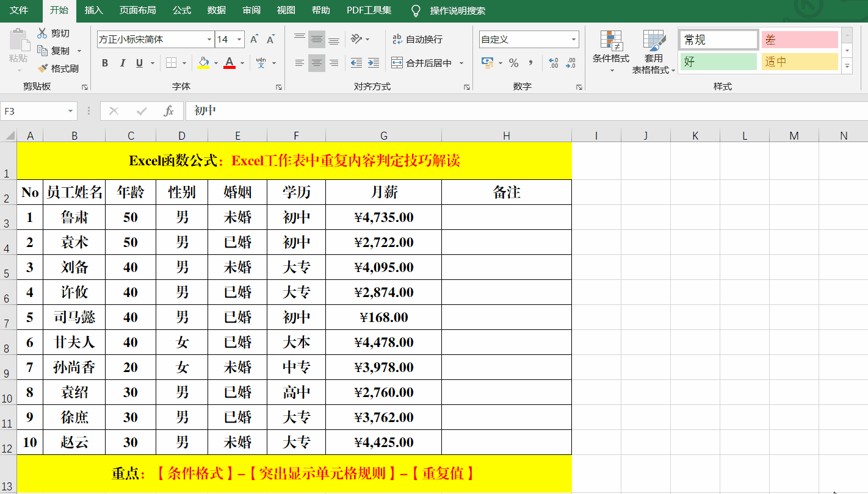Viewport: 868px width, 494px height.
Task: Click the insert function fx icon
Action: click(169, 111)
